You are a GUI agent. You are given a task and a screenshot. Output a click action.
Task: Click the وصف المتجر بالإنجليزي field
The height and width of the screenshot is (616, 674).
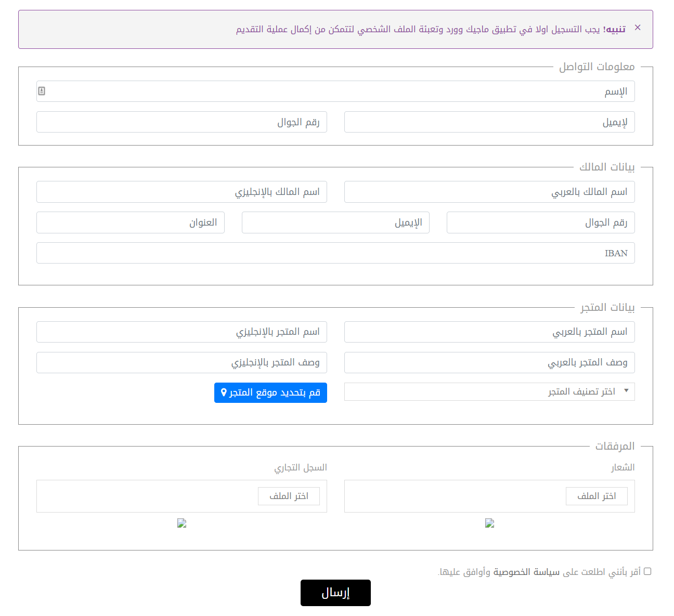pos(182,362)
